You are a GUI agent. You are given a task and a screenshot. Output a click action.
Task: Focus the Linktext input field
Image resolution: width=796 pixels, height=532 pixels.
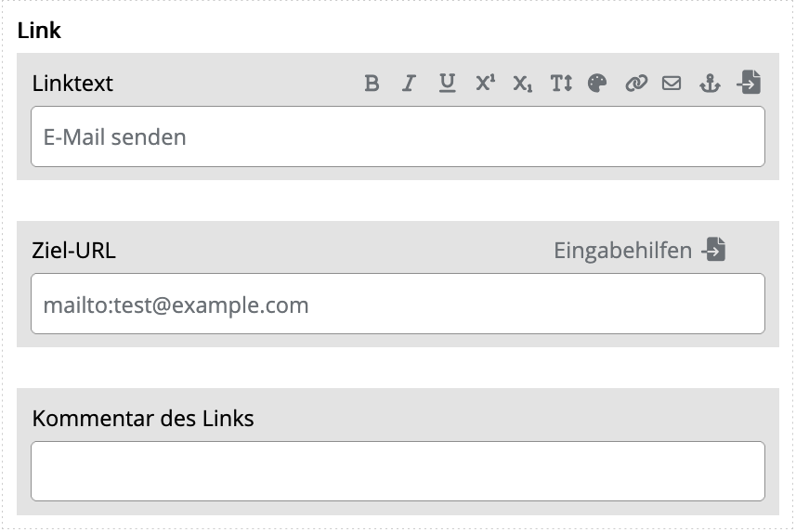point(398,137)
